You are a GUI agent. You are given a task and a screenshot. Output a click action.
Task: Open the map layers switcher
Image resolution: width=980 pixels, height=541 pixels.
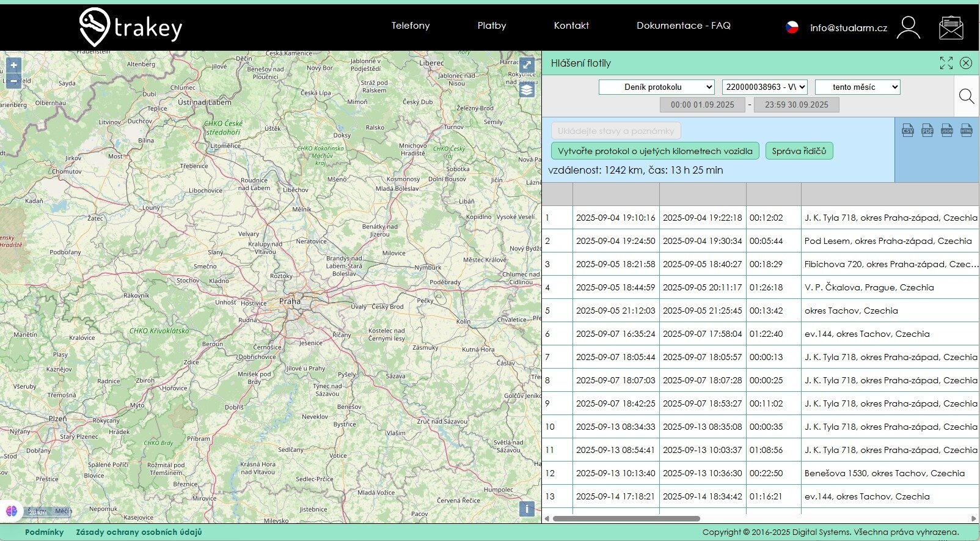point(527,90)
